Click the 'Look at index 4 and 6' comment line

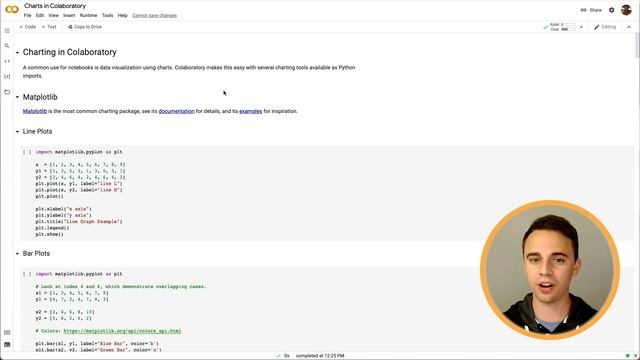(121, 287)
